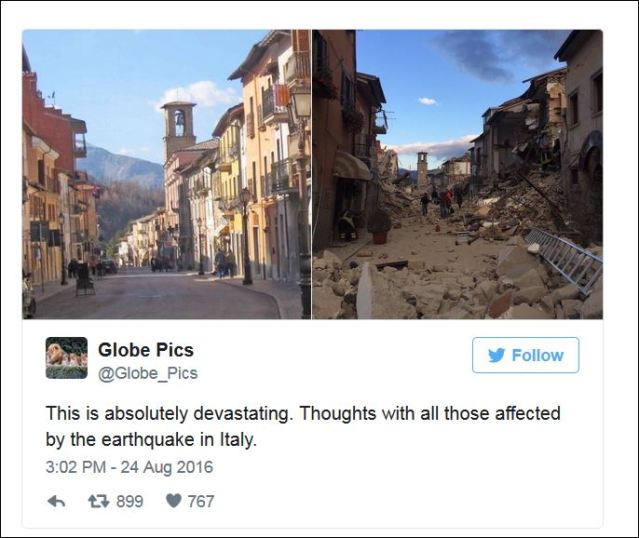
Task: View the 767 likes count
Action: pyautogui.click(x=201, y=501)
